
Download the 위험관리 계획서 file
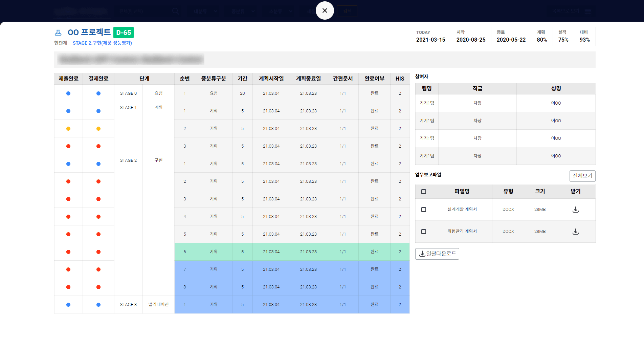[x=575, y=232]
